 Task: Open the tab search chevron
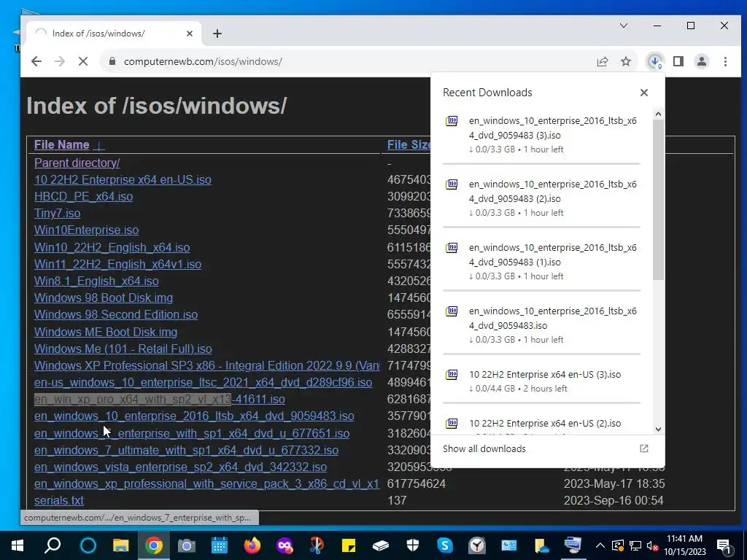pos(623,26)
